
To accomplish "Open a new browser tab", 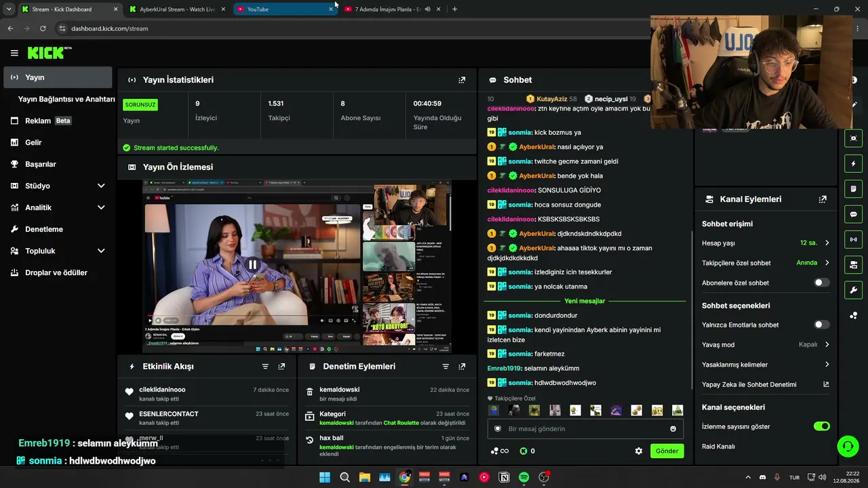I will point(454,9).
